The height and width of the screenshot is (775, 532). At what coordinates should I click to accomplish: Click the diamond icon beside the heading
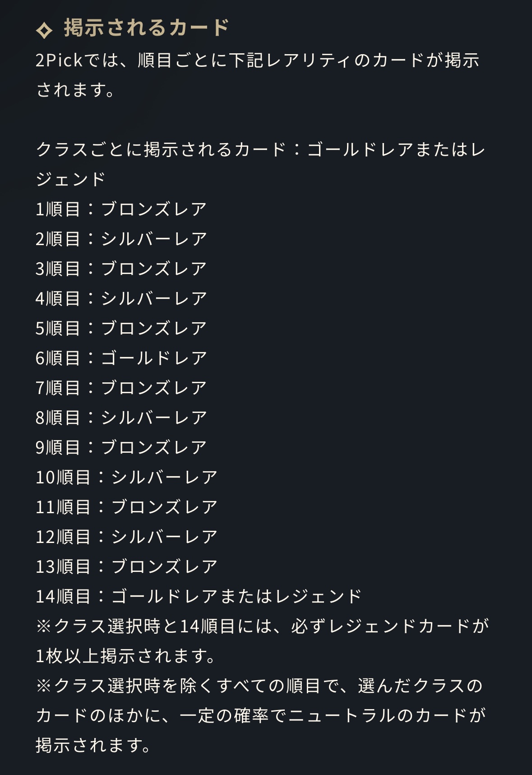tap(44, 30)
